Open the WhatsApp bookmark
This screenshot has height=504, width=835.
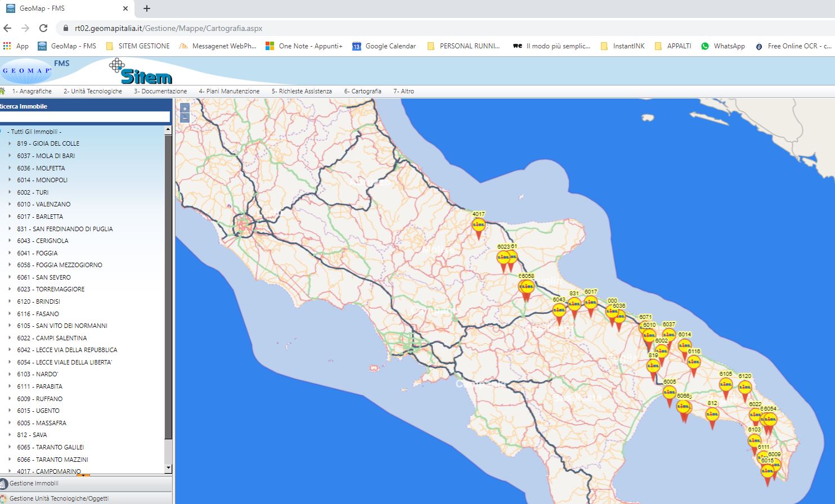pyautogui.click(x=723, y=46)
